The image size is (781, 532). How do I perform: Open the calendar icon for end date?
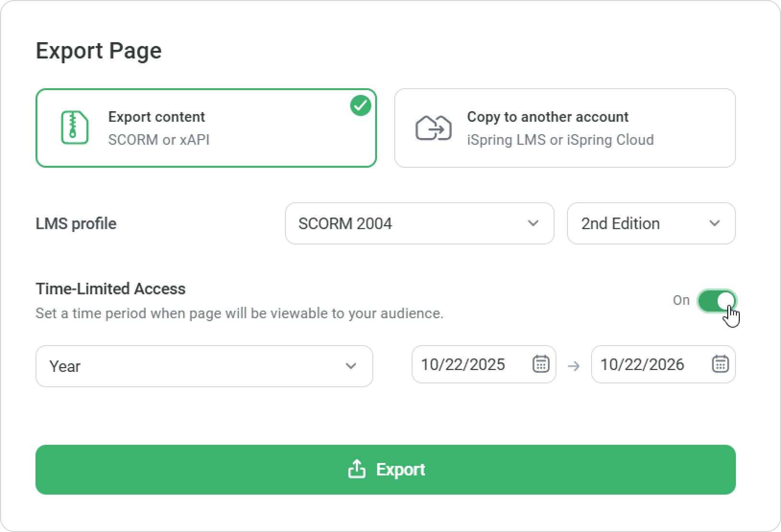coord(720,364)
